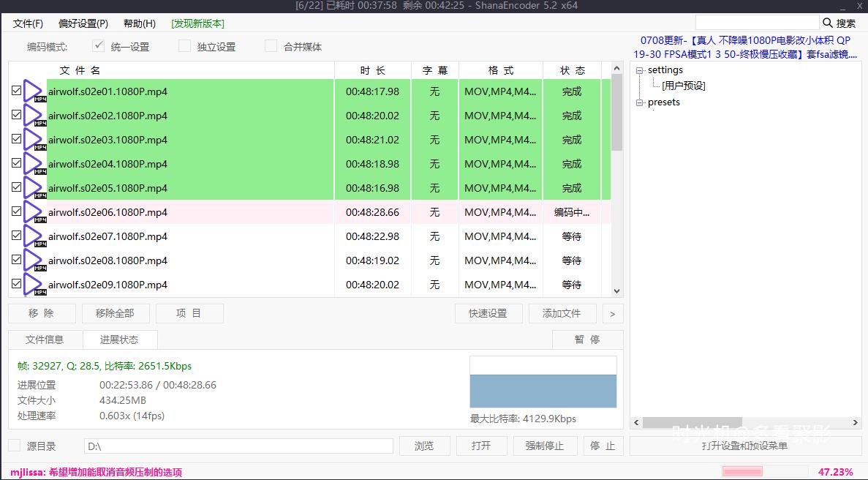Enable the 独立设置 checkbox
Screen dimensions: 868x480
coord(184,45)
